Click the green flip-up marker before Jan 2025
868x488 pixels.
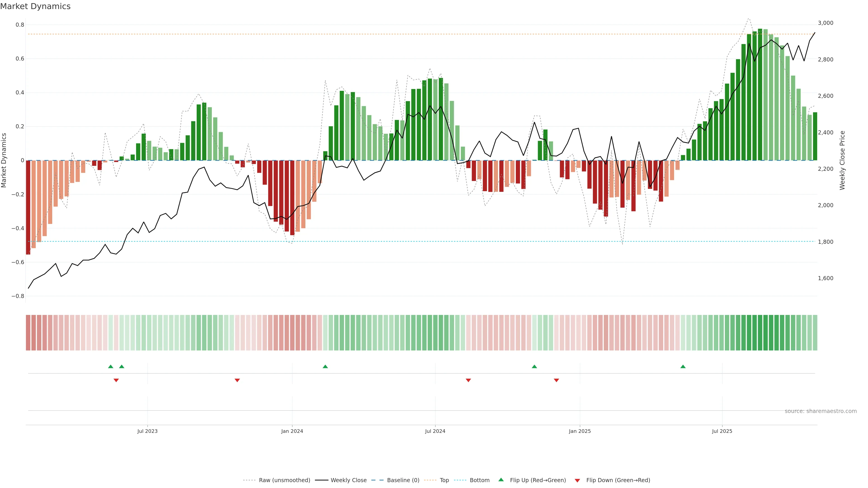(534, 366)
